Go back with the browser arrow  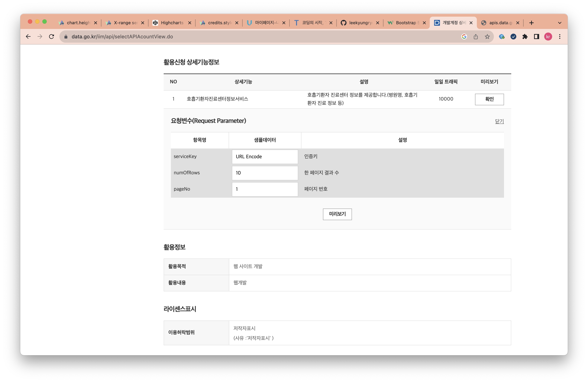click(28, 37)
